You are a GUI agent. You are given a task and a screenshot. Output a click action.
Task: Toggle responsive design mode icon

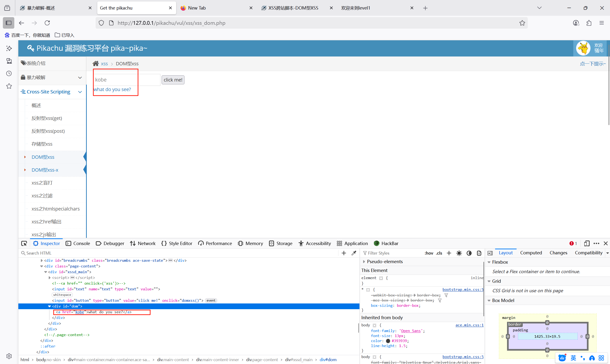click(587, 243)
